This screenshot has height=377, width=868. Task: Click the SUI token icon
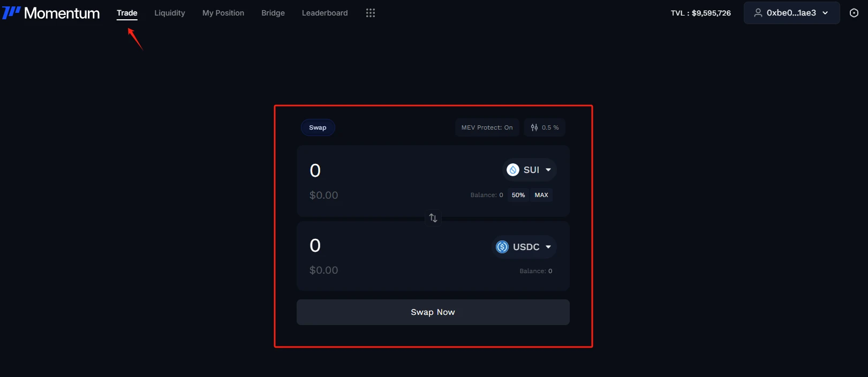click(513, 170)
